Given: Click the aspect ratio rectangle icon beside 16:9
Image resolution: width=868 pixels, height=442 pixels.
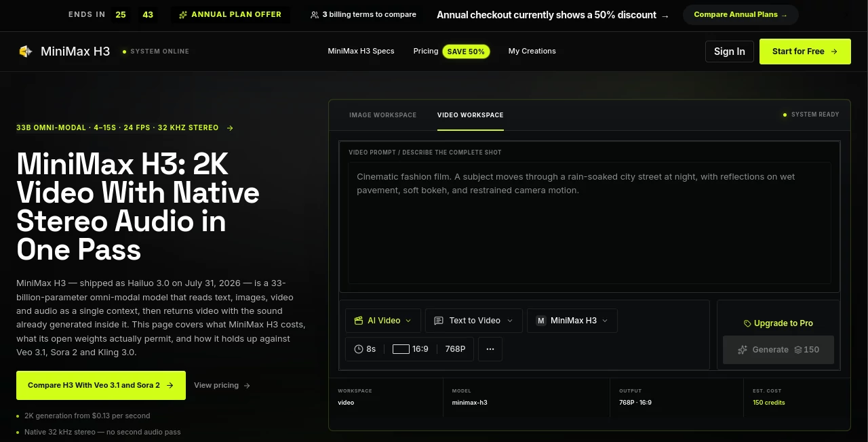Looking at the screenshot, I should 401,349.
